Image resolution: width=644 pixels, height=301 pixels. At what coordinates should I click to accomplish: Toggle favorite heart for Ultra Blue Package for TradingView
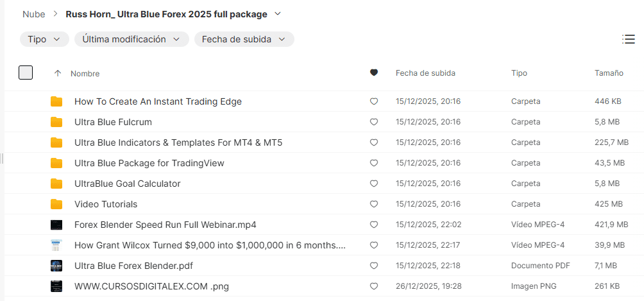pyautogui.click(x=374, y=163)
